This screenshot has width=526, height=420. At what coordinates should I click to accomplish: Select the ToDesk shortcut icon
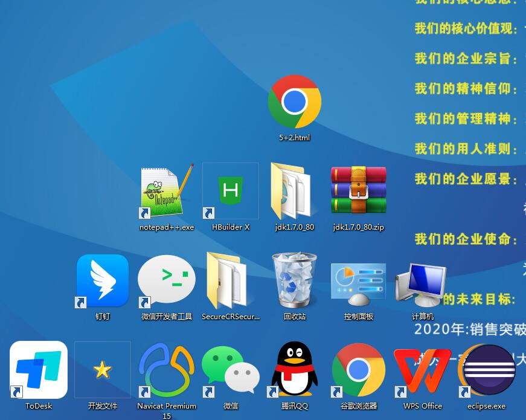coord(39,370)
